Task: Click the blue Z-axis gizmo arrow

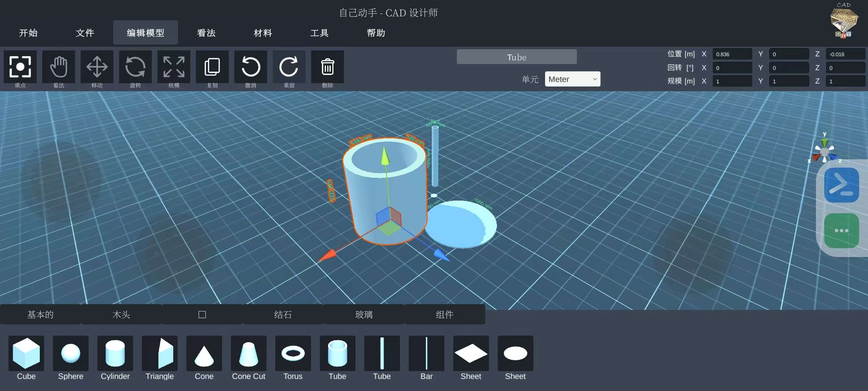Action: (x=442, y=255)
